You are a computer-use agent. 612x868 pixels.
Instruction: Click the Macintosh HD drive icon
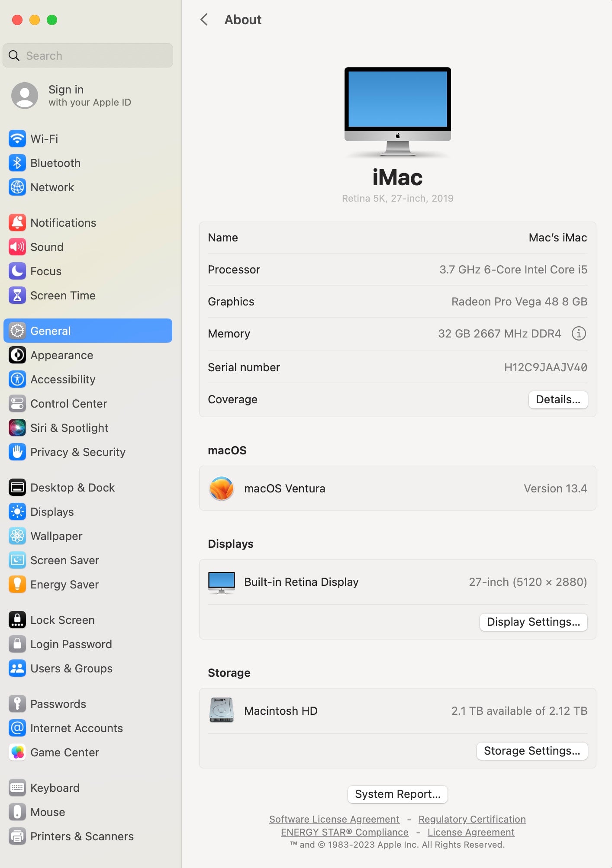(222, 710)
